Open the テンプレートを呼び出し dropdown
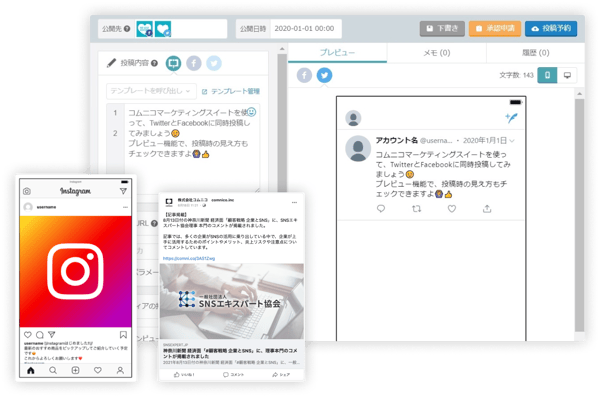The height and width of the screenshot is (397, 600). click(151, 91)
